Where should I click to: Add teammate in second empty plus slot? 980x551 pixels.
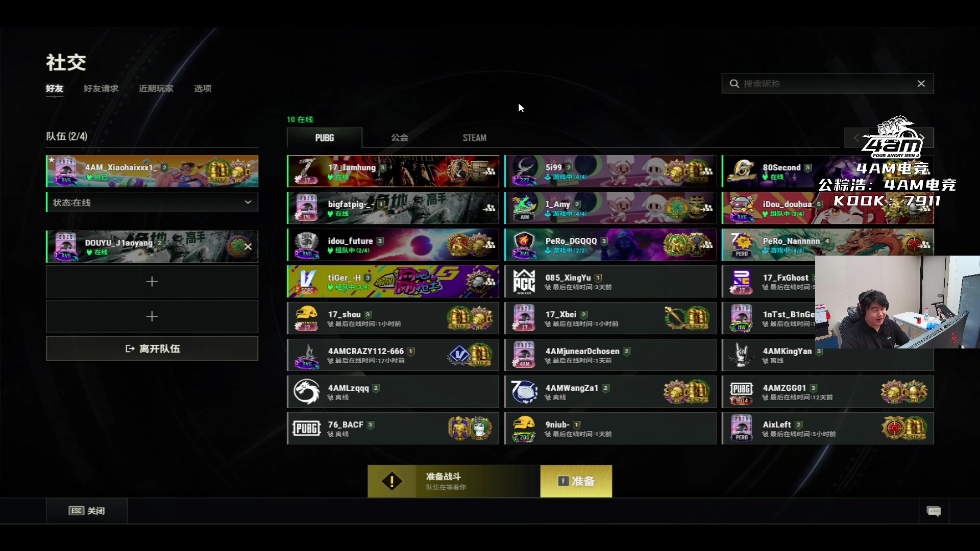[152, 317]
